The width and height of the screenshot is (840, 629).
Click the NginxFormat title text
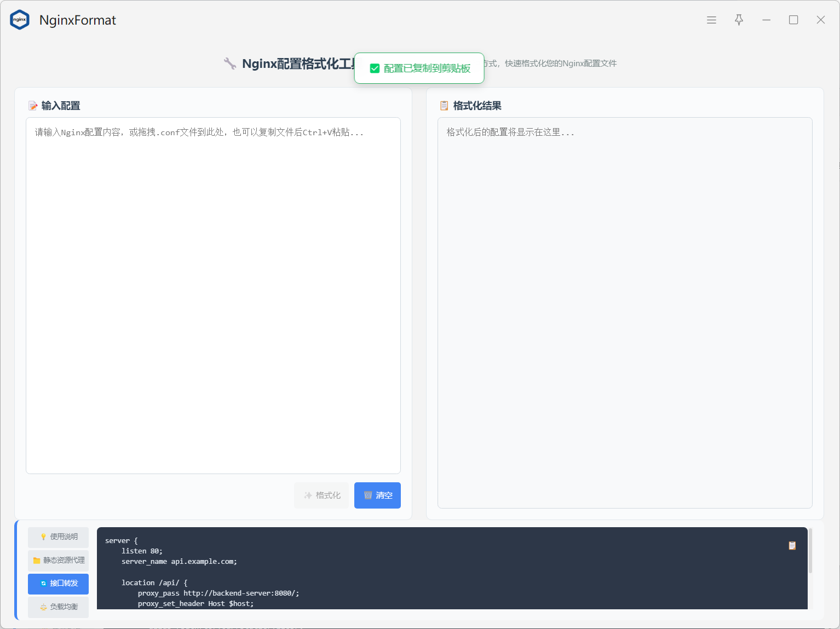click(78, 20)
